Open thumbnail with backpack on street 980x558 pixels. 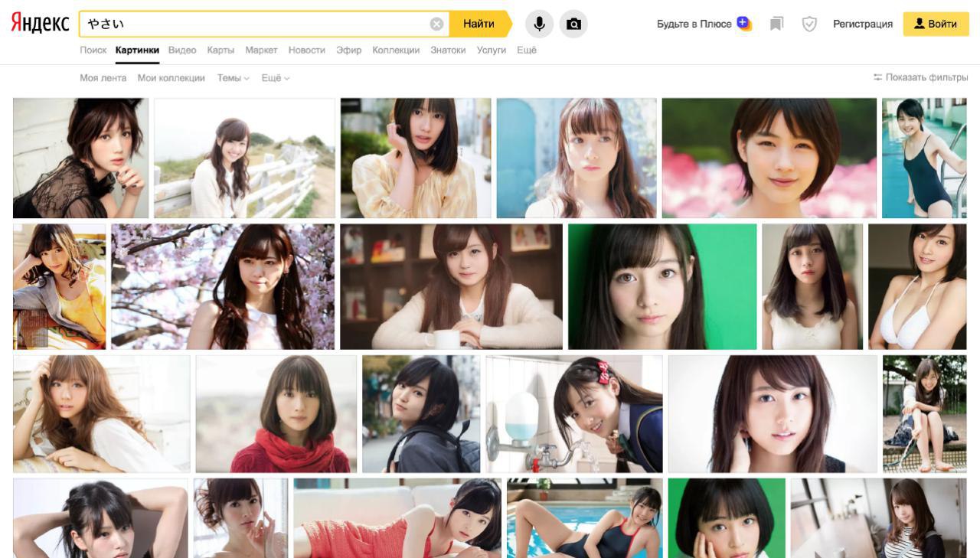tap(421, 413)
